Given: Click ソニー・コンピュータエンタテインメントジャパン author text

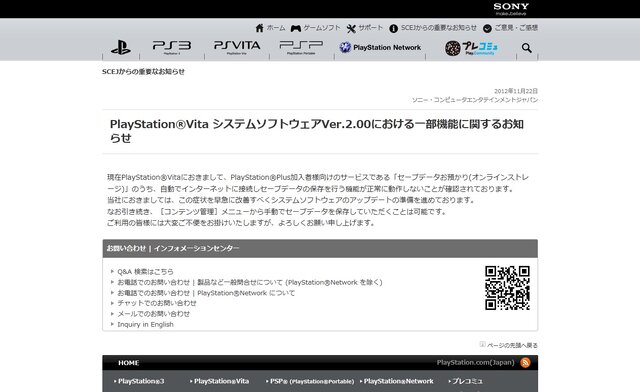Looking at the screenshot, I should point(475,100).
